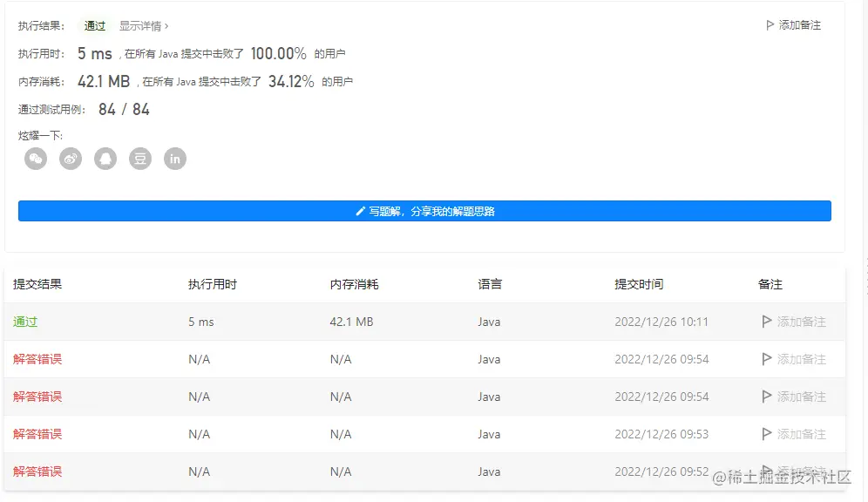Select the 2022/12/26 09:53 timestamp
Screen dimensions: 868x502
(661, 434)
